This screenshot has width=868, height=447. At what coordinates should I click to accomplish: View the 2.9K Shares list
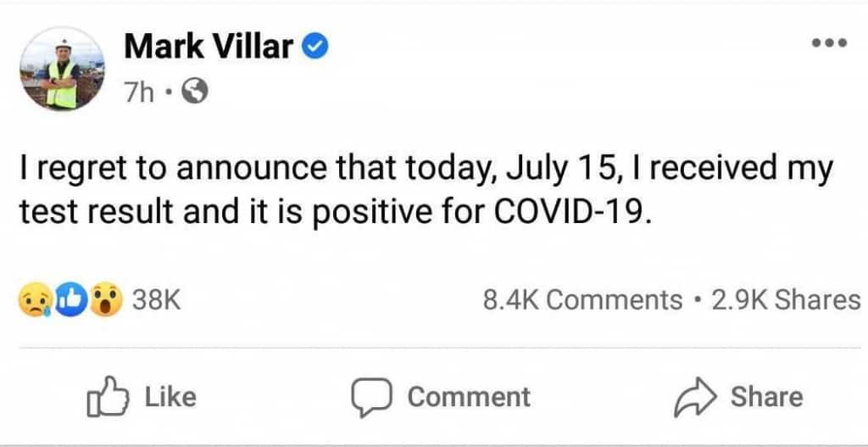click(x=786, y=300)
